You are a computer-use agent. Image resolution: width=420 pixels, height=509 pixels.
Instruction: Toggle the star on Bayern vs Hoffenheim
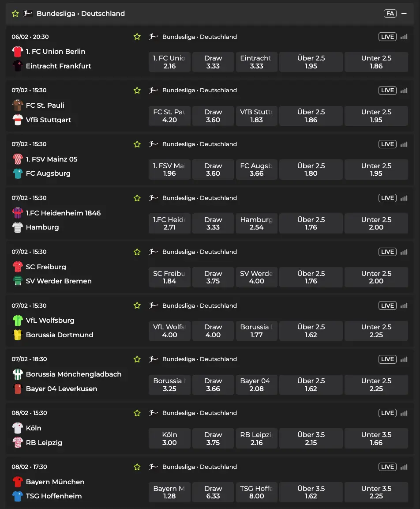[137, 467]
